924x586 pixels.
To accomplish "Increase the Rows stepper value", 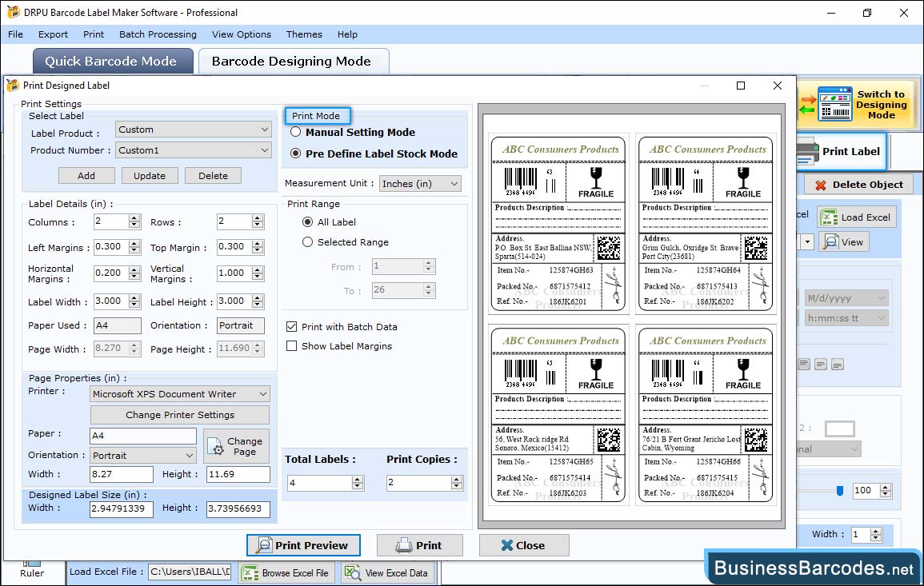I will tap(258, 218).
